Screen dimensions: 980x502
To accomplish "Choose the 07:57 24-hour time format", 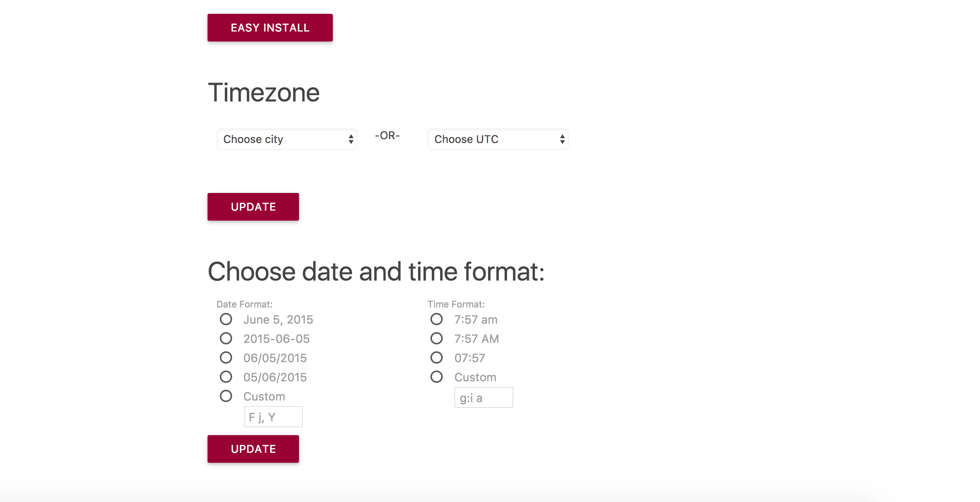I will click(437, 357).
